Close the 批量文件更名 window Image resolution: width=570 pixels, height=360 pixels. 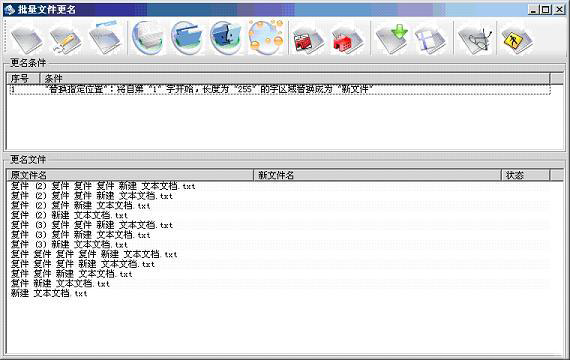coord(559,10)
